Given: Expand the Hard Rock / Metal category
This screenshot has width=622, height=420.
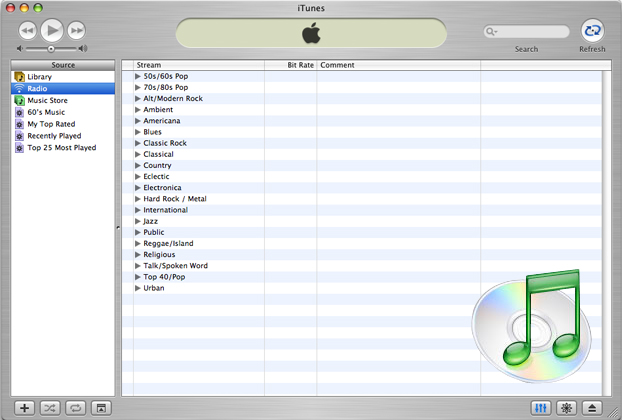Looking at the screenshot, I should coord(138,199).
